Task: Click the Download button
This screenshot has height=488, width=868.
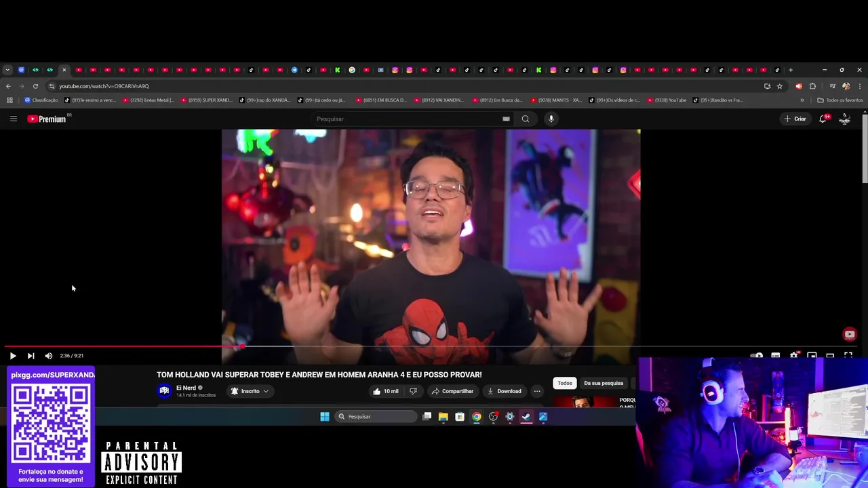Action: coord(504,391)
